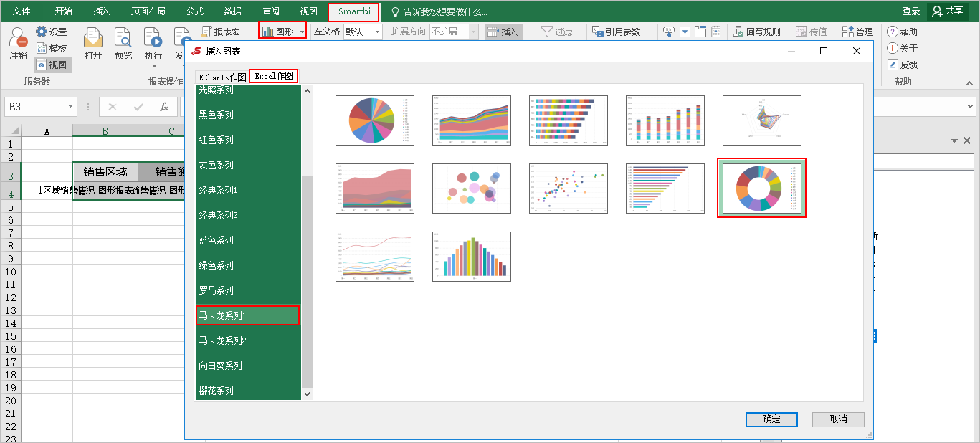
Task: Click the theme list scroll-down arrow
Action: (308, 394)
